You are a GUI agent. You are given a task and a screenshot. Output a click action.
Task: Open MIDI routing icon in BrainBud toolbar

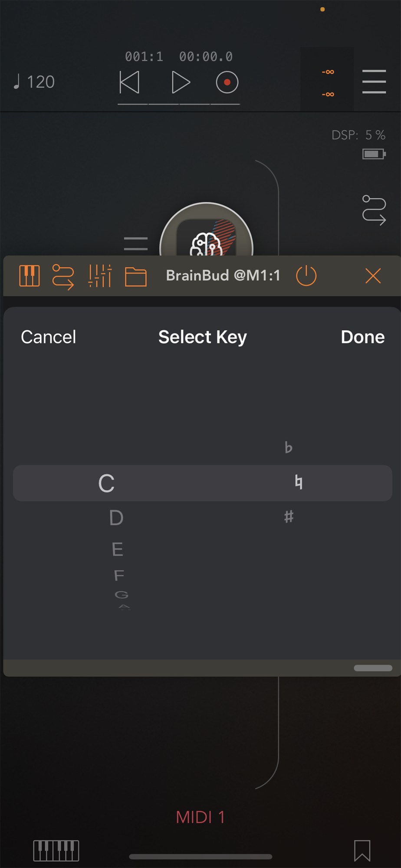[x=63, y=276]
